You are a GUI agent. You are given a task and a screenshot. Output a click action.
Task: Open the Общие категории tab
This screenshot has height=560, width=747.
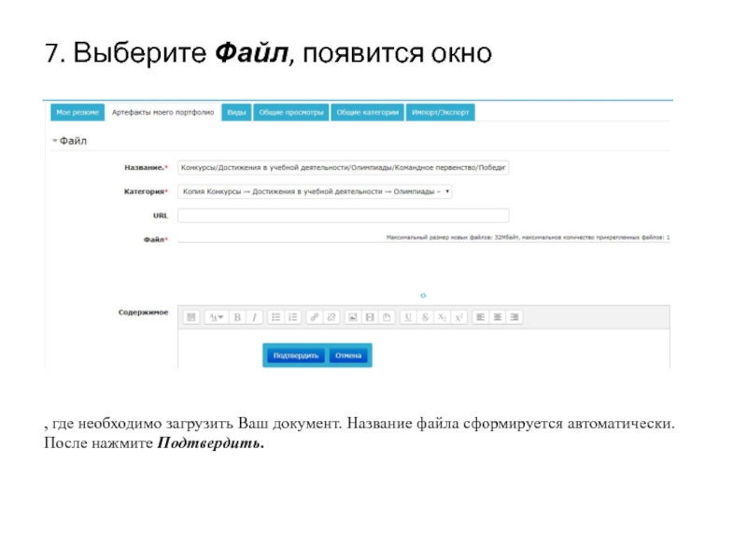pyautogui.click(x=368, y=112)
